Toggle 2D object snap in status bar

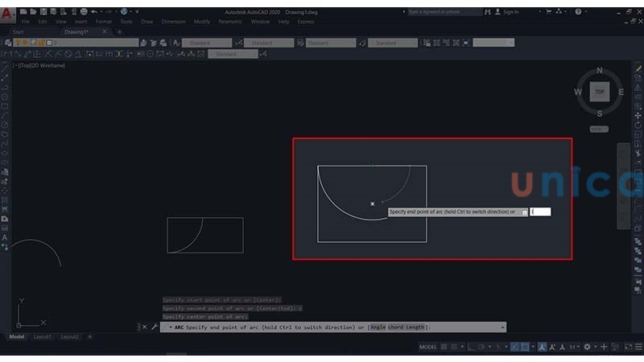[525, 347]
